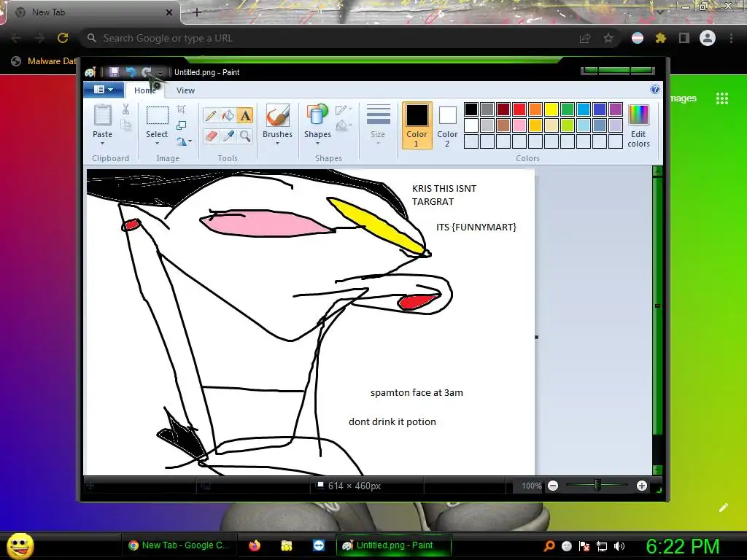Image resolution: width=747 pixels, height=560 pixels.
Task: Select the New Tab Chrome tab
Action: 93,12
